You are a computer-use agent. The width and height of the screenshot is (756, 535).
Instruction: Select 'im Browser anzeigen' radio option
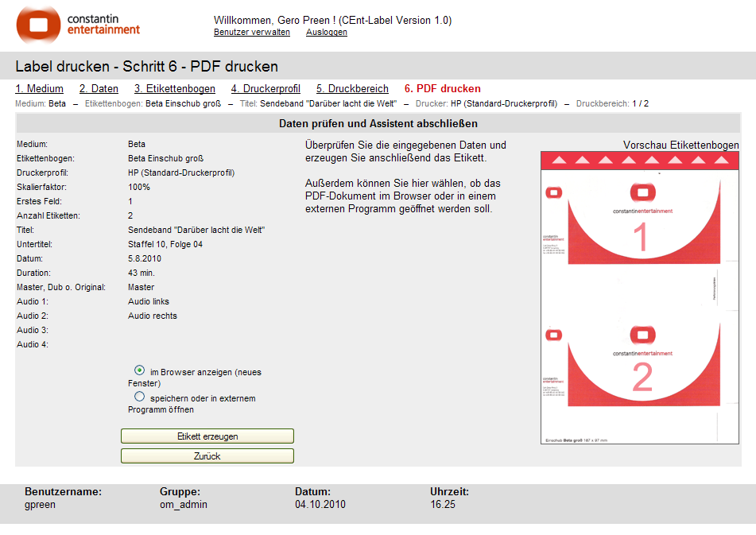140,370
